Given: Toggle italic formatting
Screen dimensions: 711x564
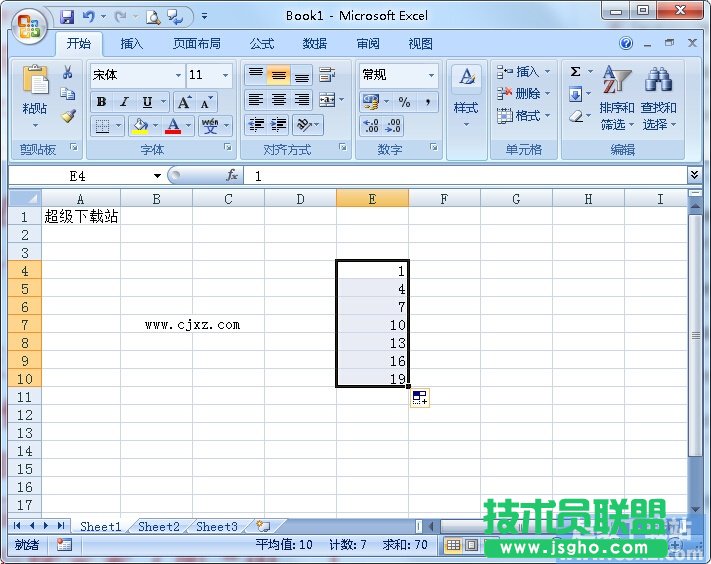Looking at the screenshot, I should (124, 102).
